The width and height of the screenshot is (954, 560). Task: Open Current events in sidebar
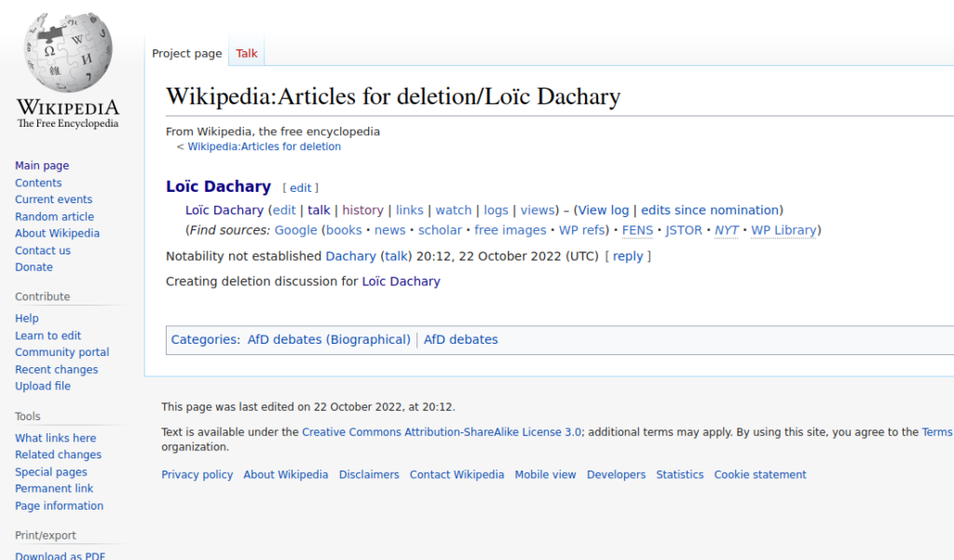(53, 199)
